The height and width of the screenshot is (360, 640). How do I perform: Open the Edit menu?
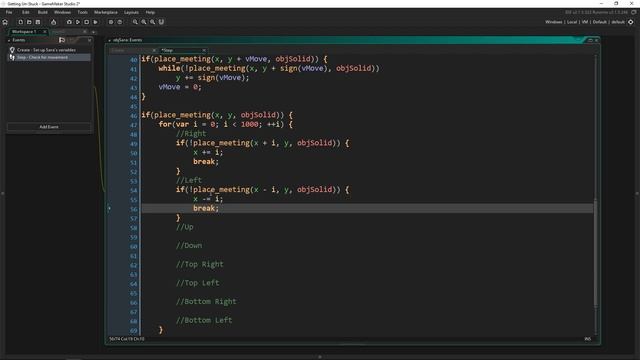tap(26, 12)
